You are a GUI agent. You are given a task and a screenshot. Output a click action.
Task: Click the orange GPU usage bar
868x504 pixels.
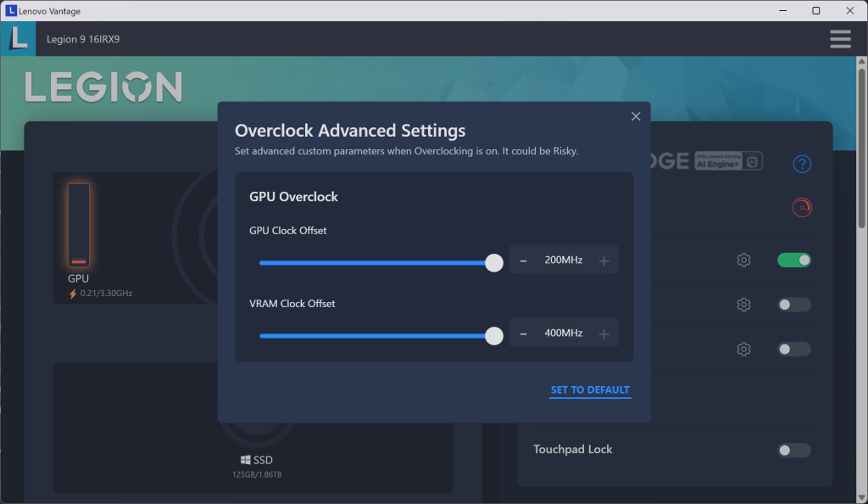pos(79,225)
